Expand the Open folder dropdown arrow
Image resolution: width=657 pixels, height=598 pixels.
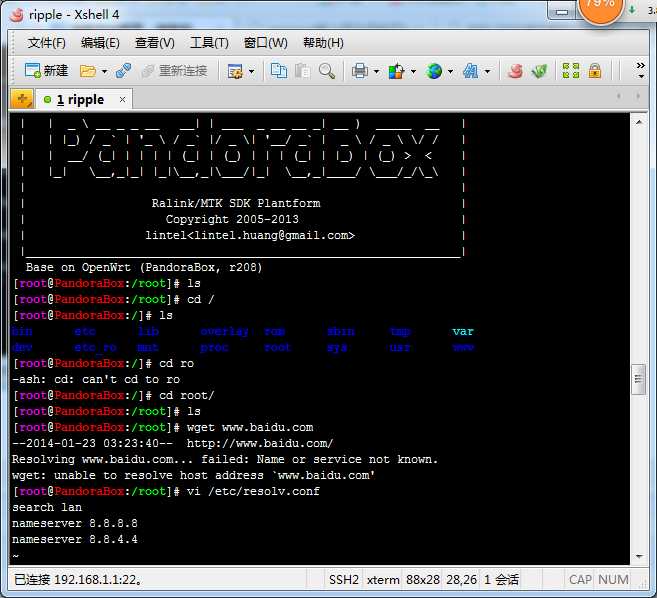[104, 72]
